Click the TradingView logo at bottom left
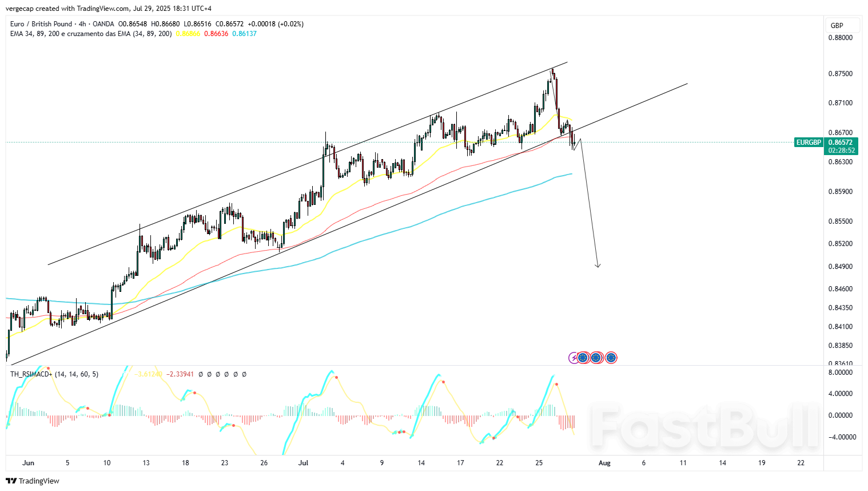Image resolution: width=868 pixels, height=491 pixels. [33, 481]
